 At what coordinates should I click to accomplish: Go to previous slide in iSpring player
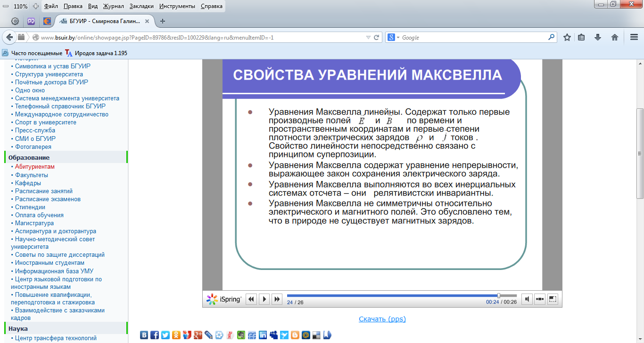[x=251, y=299]
